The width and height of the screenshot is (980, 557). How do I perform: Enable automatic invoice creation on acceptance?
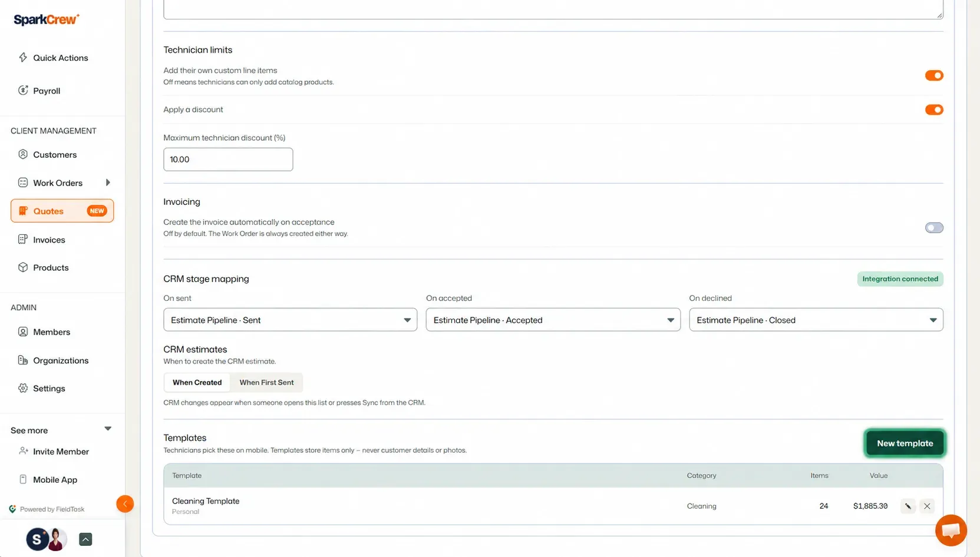934,228
